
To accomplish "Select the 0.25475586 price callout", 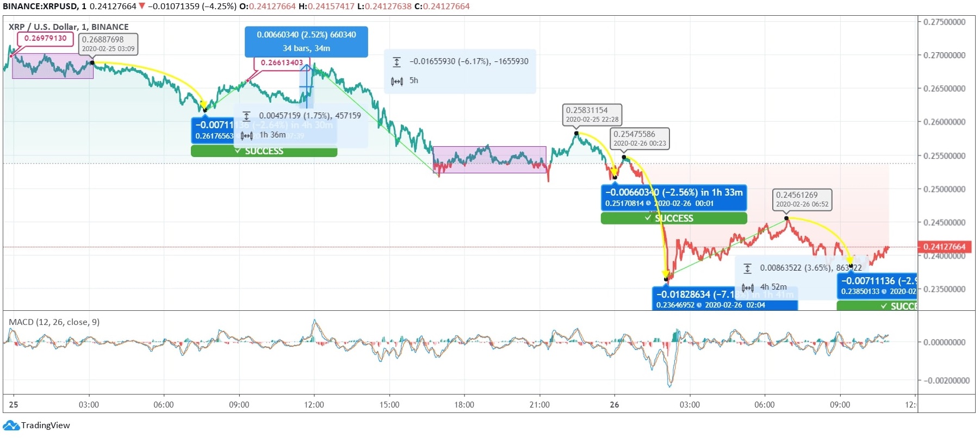I will click(640, 139).
